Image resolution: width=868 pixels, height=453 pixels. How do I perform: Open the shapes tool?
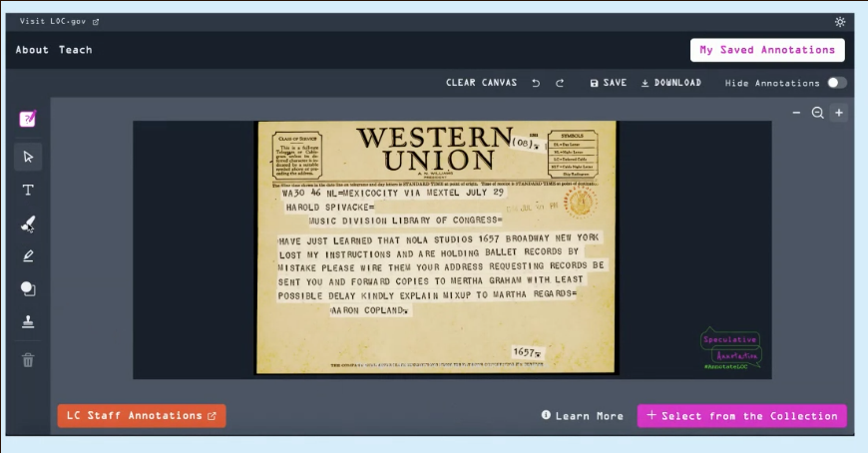pos(28,288)
